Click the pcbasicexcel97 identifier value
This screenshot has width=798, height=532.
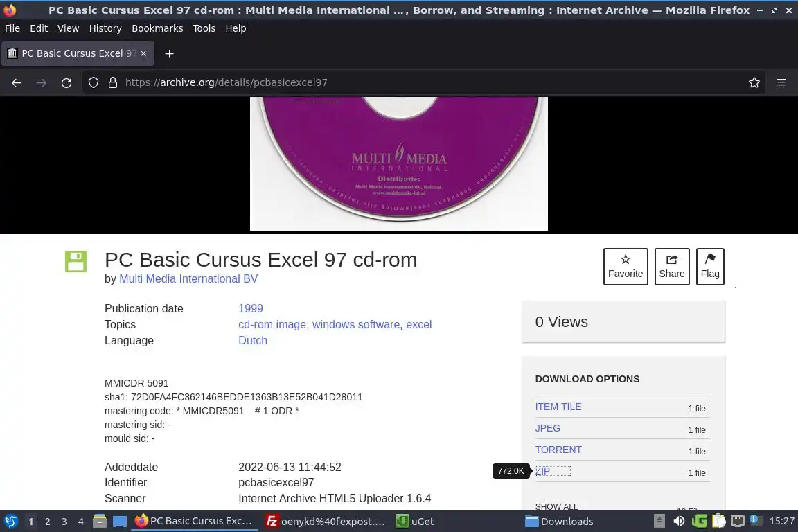276,483
